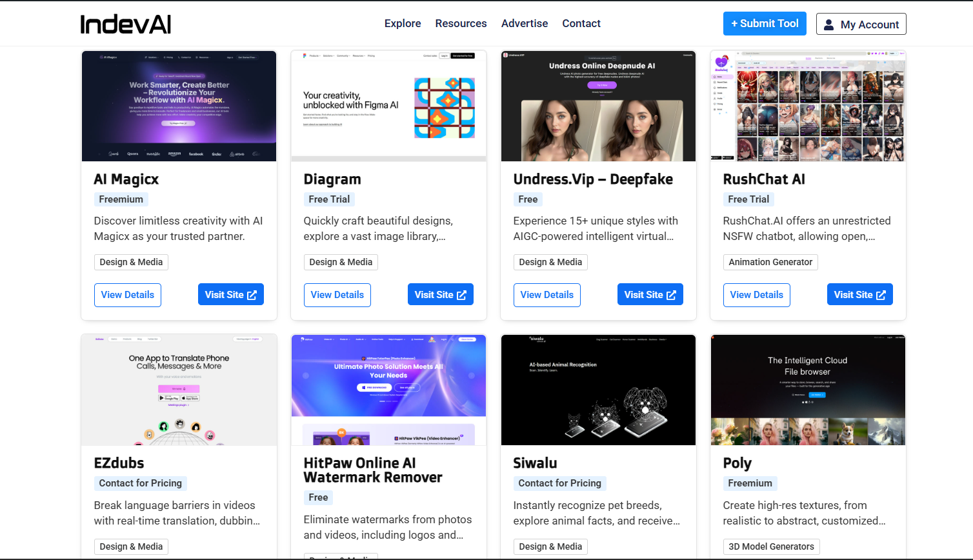
Task: Open the Poly screenshot thumbnail
Action: (808, 390)
